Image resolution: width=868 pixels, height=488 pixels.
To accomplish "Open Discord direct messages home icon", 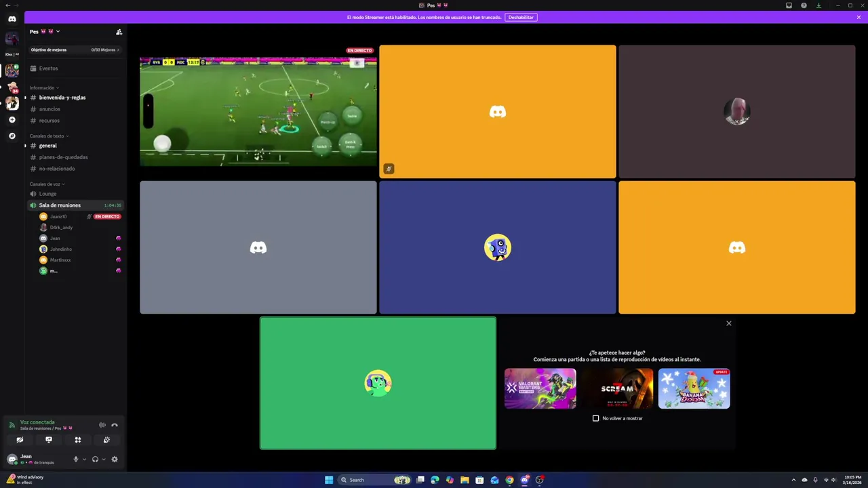I will coord(12,19).
